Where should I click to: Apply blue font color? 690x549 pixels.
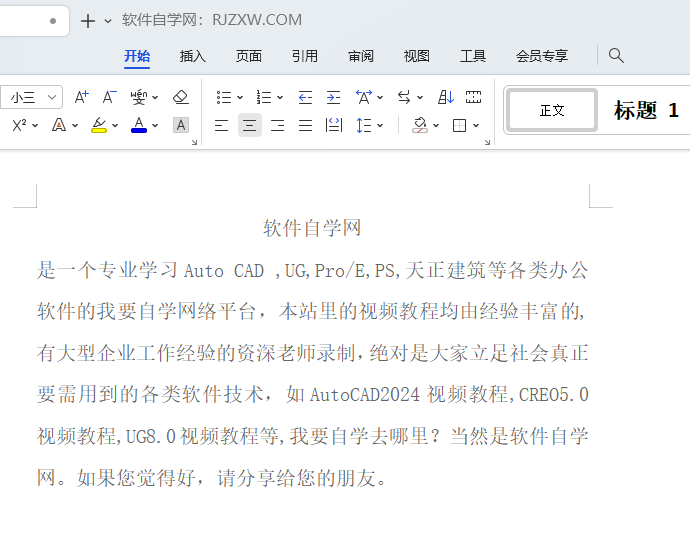[x=139, y=125]
